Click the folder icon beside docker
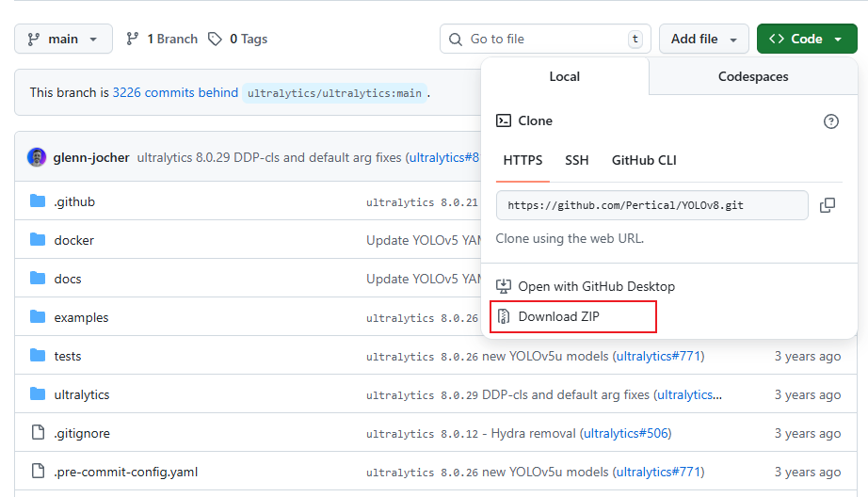This screenshot has height=497, width=868. (x=38, y=240)
